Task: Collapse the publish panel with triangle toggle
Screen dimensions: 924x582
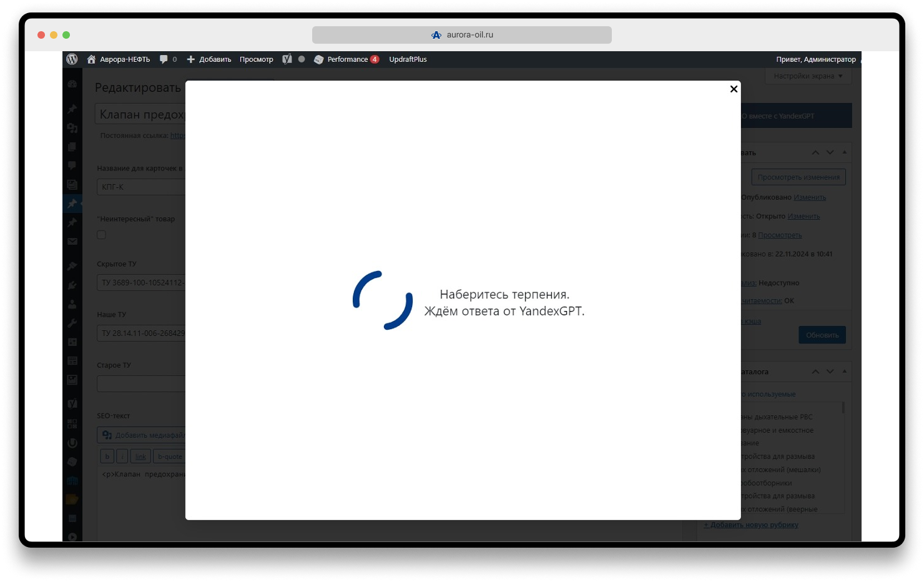Action: coord(845,152)
